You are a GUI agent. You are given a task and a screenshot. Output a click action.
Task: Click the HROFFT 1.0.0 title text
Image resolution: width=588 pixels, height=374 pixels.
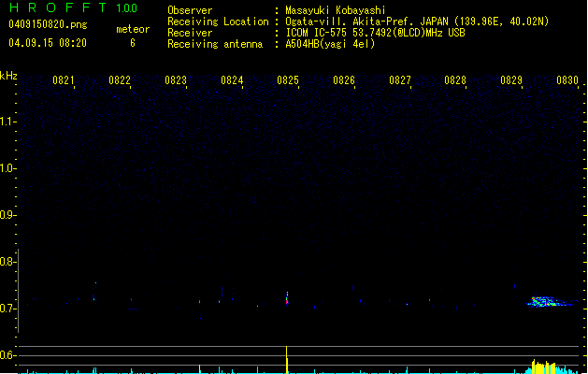click(73, 7)
